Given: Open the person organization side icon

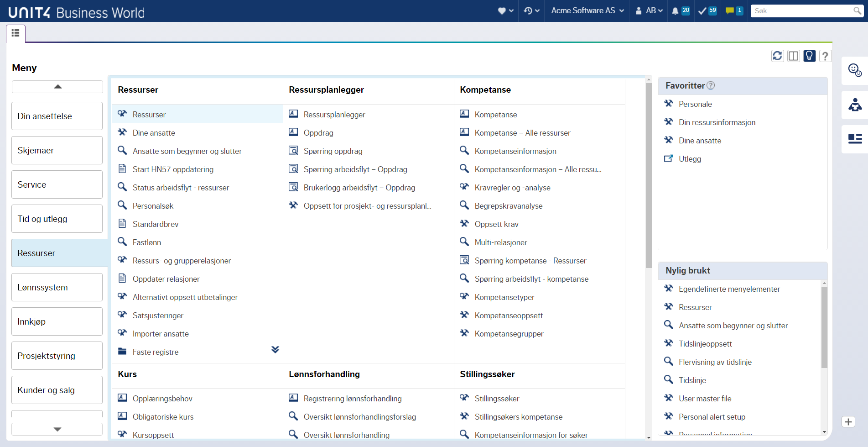Looking at the screenshot, I should [855, 105].
